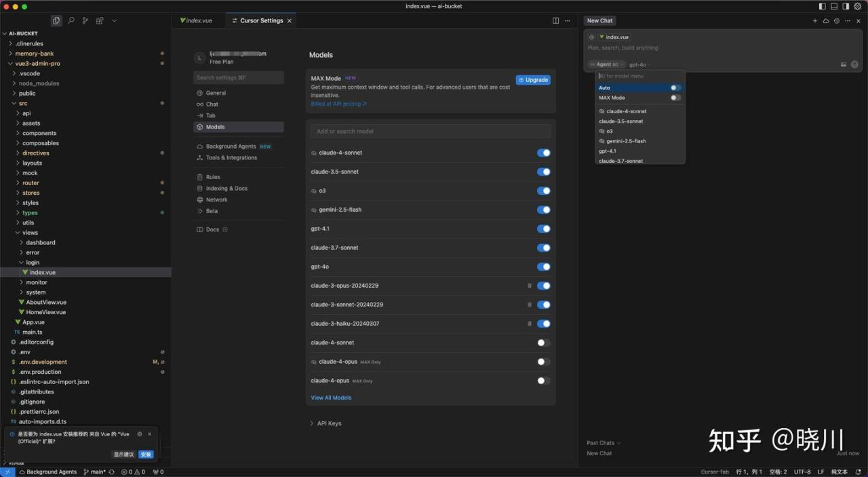The width and height of the screenshot is (868, 477).
Task: Open settings gear in title bar
Action: point(858,6)
